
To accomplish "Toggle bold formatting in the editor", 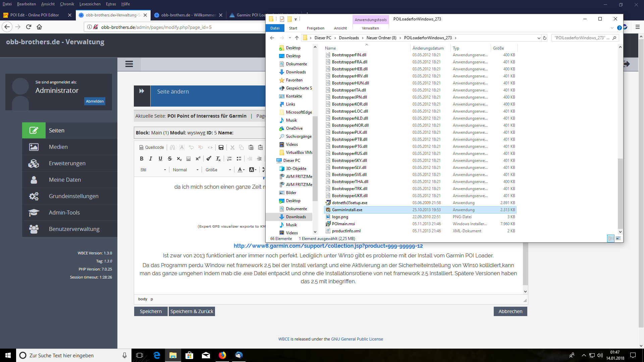I will click(142, 159).
